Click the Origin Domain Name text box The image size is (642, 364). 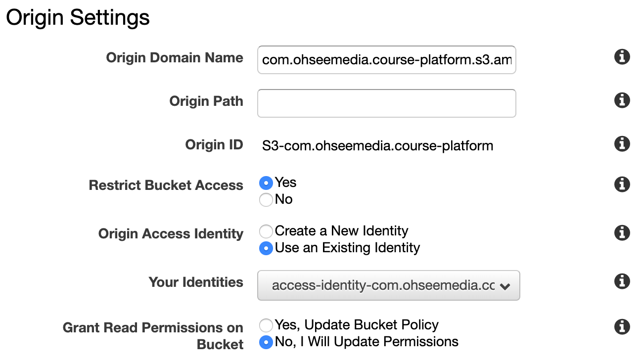click(x=387, y=60)
